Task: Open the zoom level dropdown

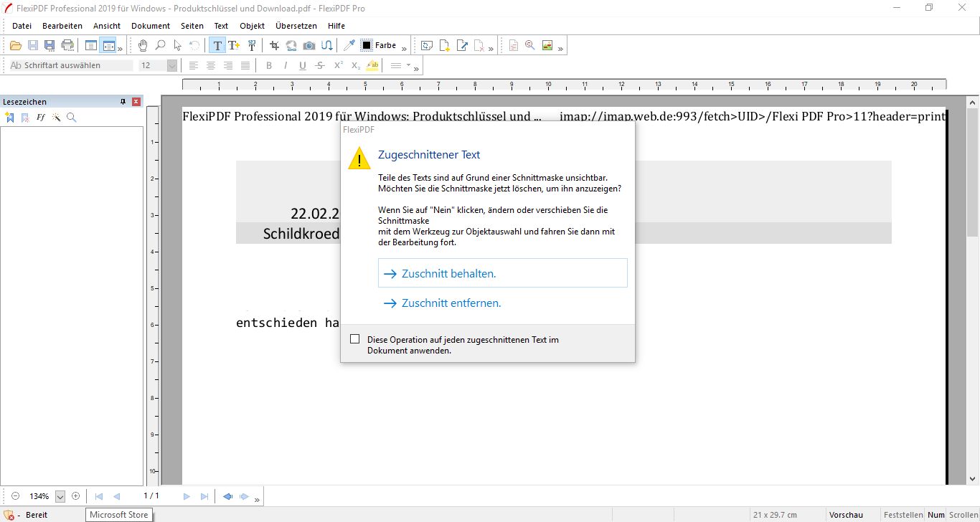Action: tap(60, 496)
